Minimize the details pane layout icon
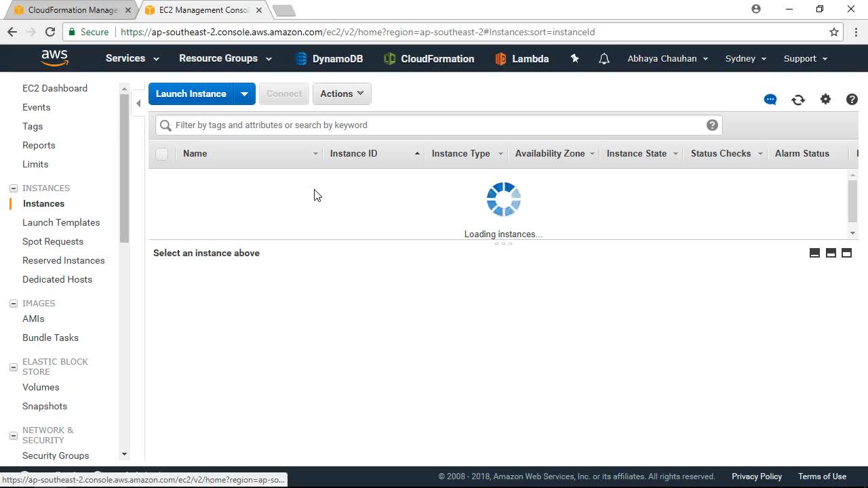The width and height of the screenshot is (868, 488). [815, 253]
